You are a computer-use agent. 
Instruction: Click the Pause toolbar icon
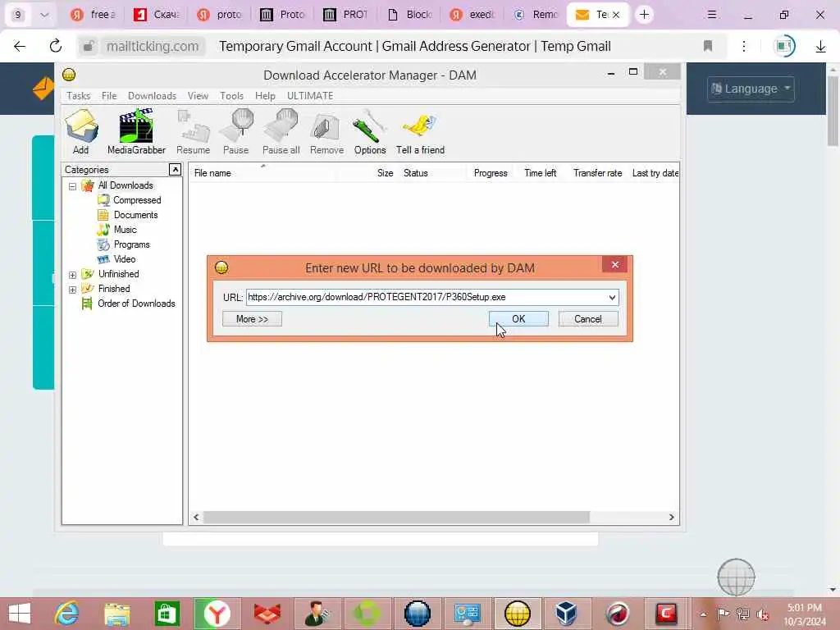pos(235,132)
